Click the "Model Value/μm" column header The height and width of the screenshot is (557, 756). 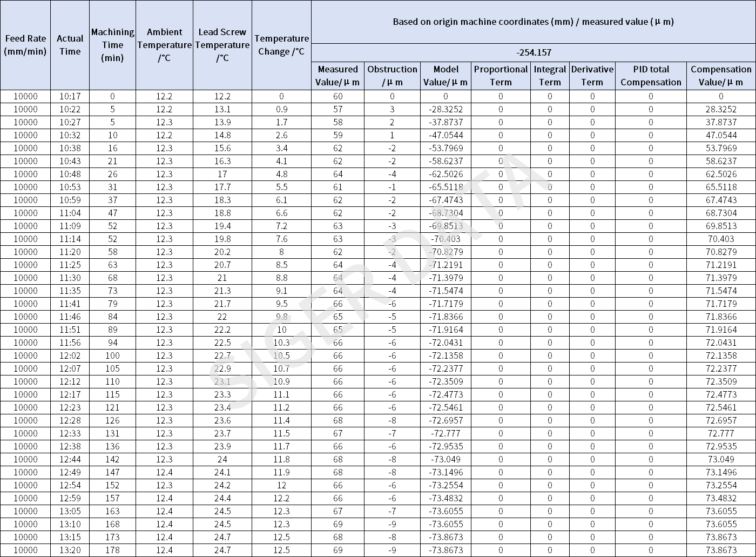tap(446, 76)
